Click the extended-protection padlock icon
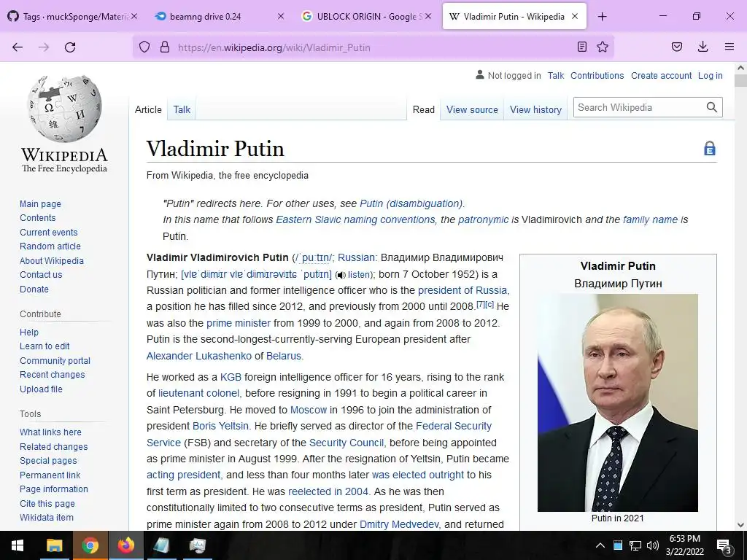Image resolution: width=747 pixels, height=560 pixels. [x=710, y=148]
